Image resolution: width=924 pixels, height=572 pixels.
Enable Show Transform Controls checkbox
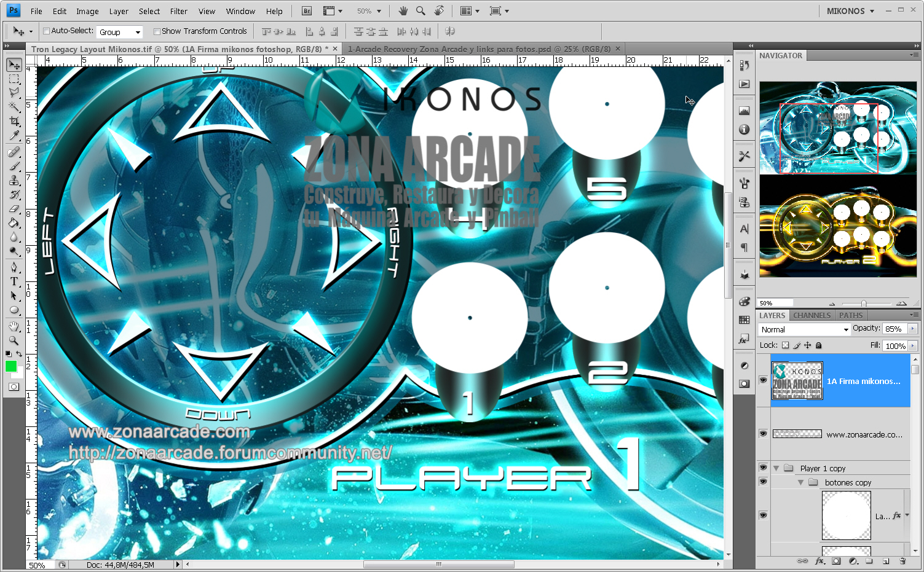[x=157, y=31]
